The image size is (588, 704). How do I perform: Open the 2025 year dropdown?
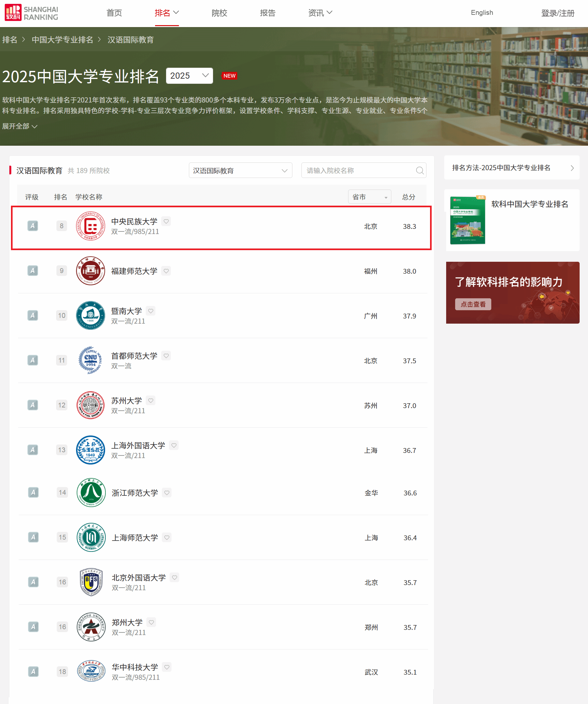[190, 76]
